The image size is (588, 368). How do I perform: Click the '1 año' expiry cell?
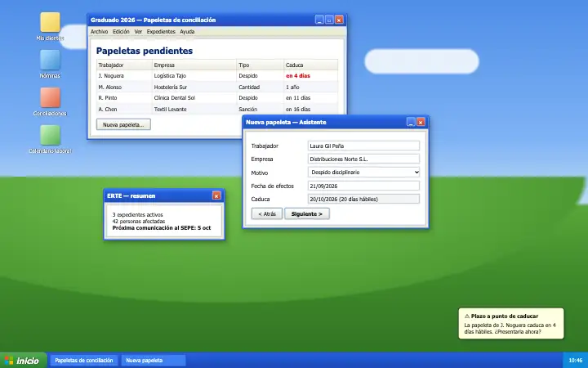point(311,88)
